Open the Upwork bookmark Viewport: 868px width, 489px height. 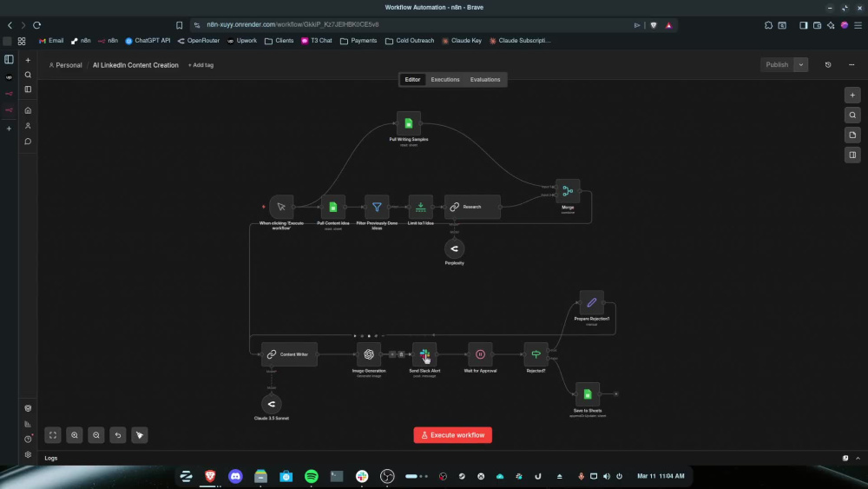[x=242, y=41]
